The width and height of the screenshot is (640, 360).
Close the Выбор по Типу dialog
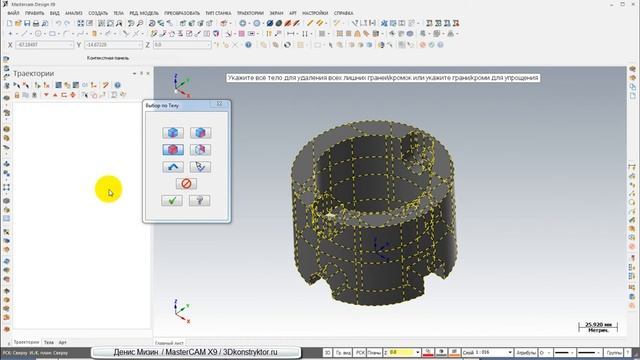click(x=219, y=104)
